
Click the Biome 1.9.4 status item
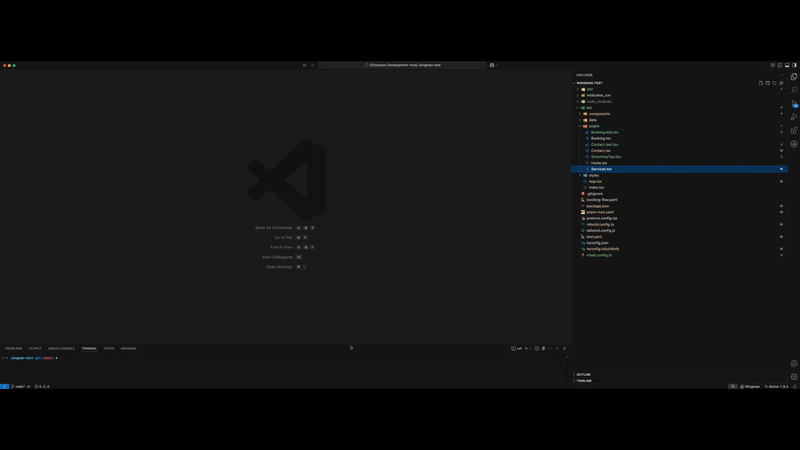(x=776, y=387)
